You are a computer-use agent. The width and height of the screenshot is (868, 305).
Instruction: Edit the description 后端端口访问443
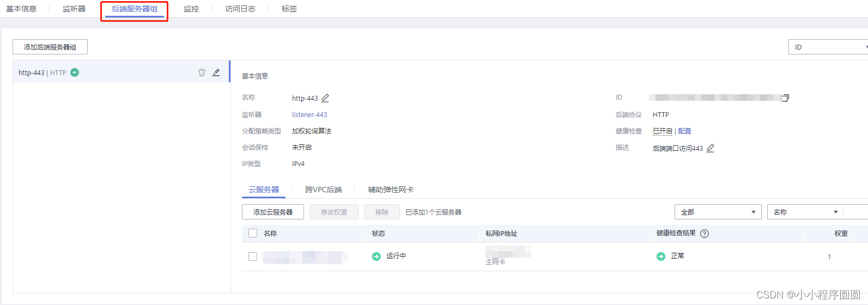tap(711, 148)
